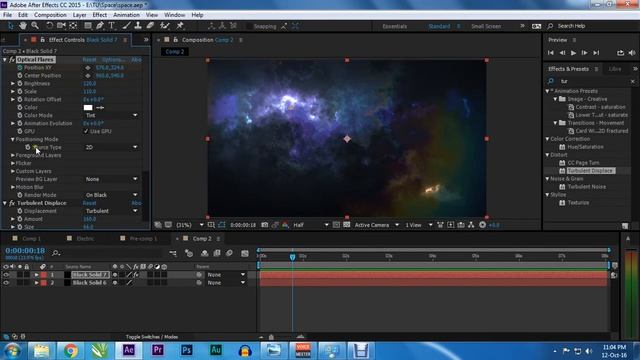Image resolution: width=640 pixels, height=360 pixels.
Task: Switch to the Electric timeline tab
Action: (x=85, y=238)
